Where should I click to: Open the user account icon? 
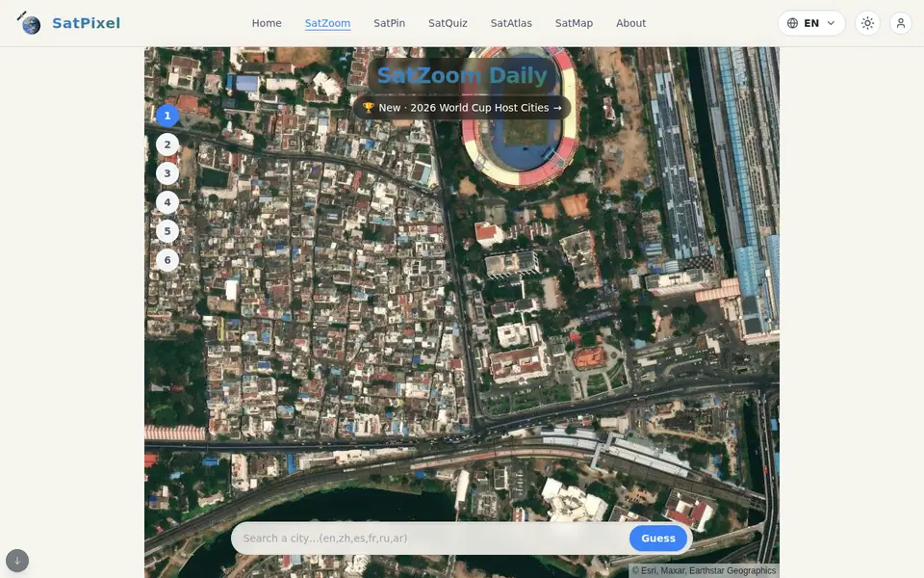tap(901, 23)
